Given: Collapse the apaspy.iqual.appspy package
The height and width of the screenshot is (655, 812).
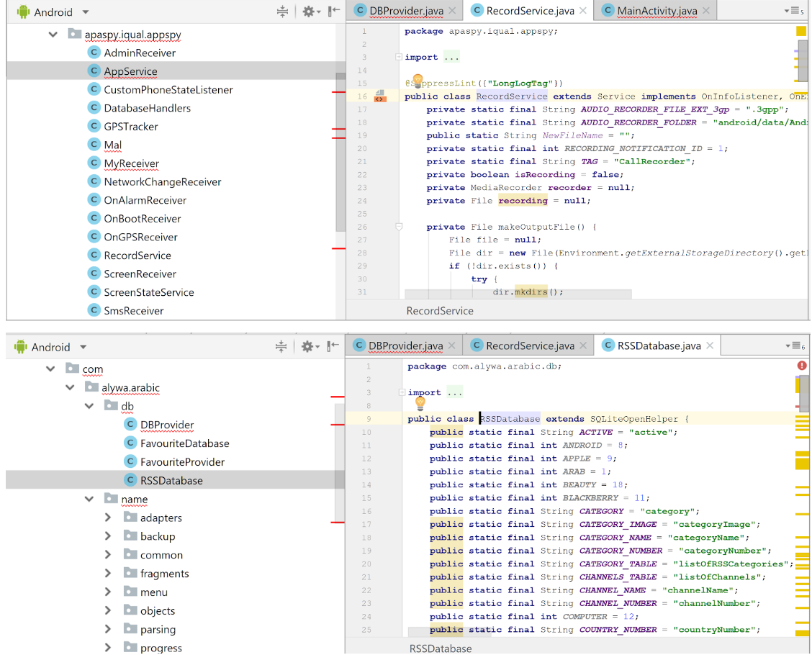Looking at the screenshot, I should click(53, 35).
